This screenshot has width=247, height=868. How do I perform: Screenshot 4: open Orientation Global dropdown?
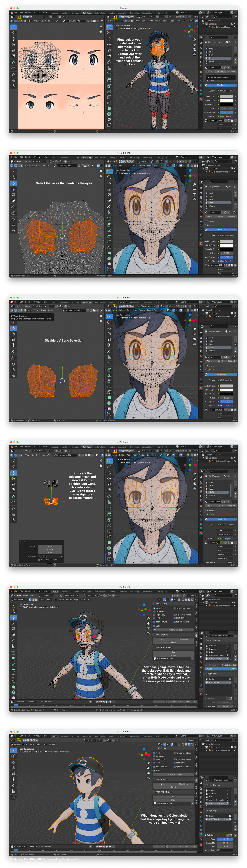50,556
